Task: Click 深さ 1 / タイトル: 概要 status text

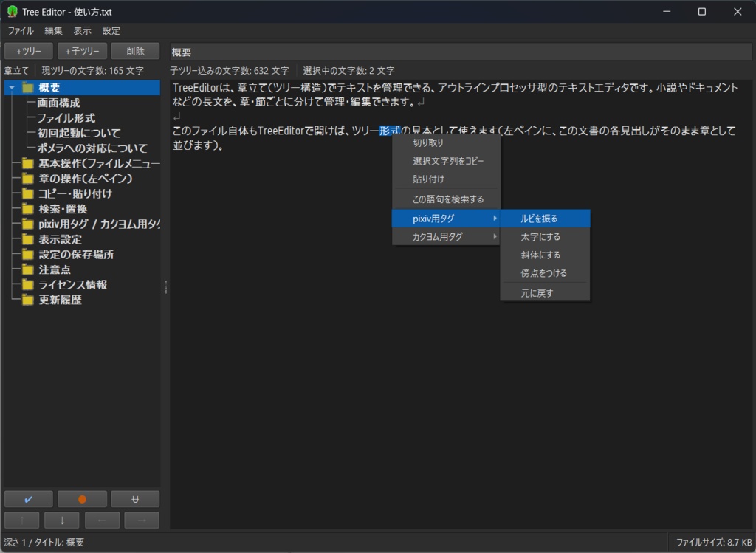Action: point(44,543)
